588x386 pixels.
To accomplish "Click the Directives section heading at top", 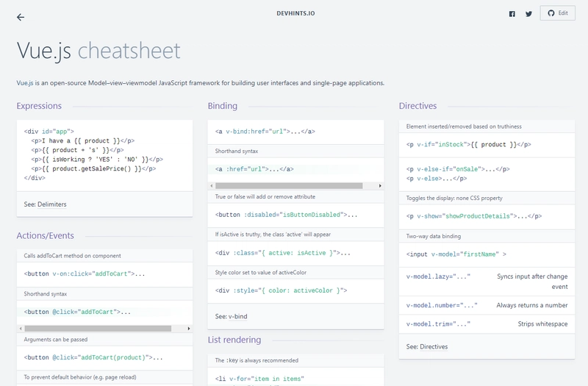I will point(417,106).
